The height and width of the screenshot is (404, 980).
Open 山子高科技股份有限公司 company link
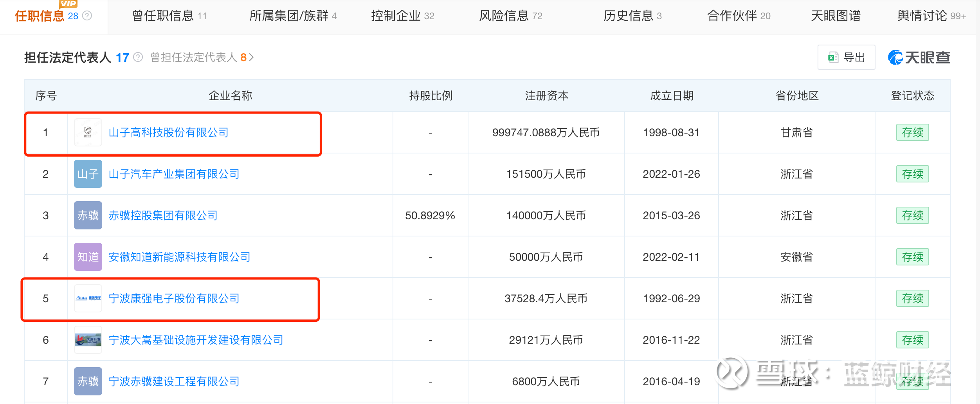169,132
